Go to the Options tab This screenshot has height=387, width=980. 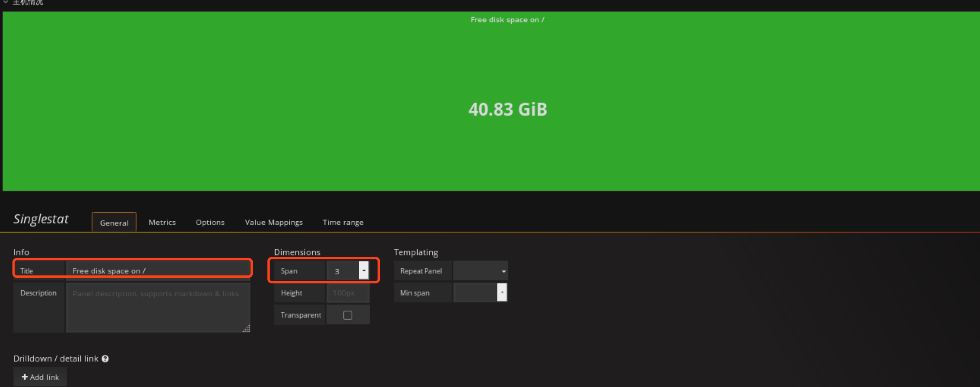click(210, 222)
